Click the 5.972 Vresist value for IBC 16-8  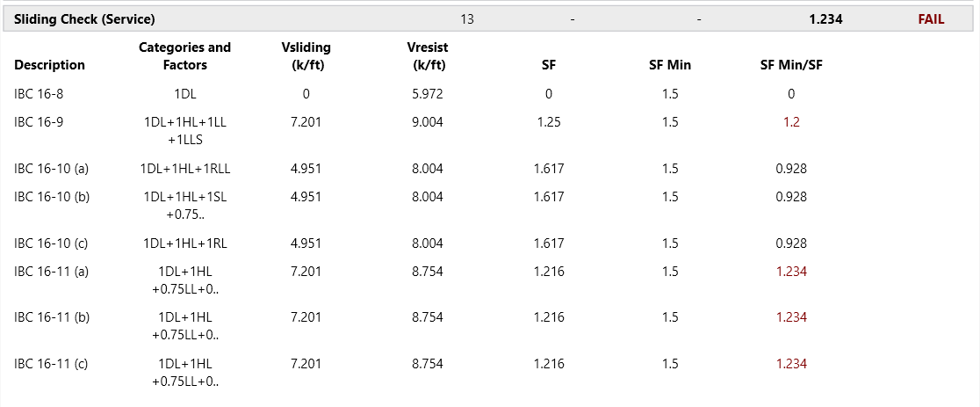point(428,94)
